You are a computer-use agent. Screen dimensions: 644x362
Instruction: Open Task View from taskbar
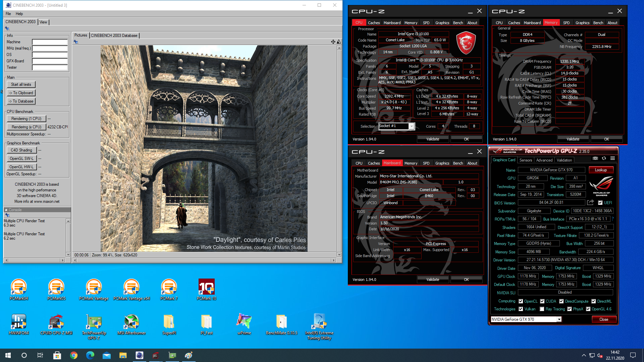click(x=40, y=355)
